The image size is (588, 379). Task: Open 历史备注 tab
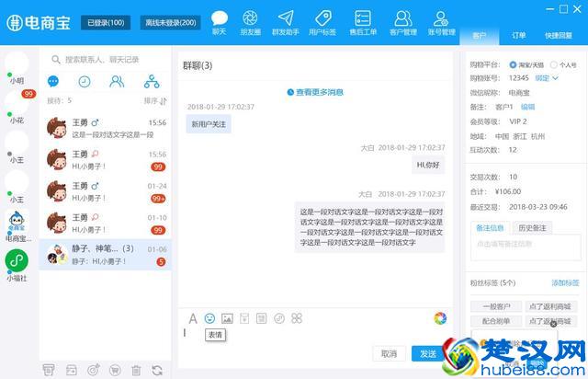[532, 227]
